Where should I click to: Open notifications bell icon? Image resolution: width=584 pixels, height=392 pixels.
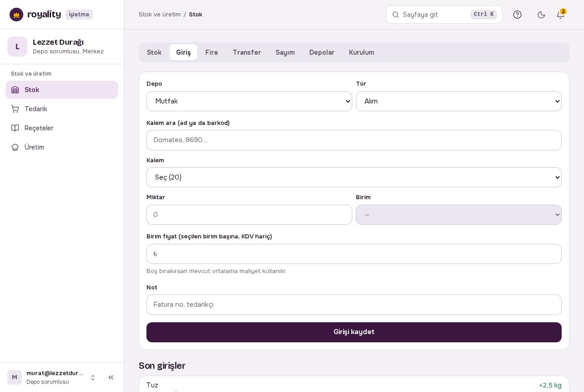click(x=561, y=15)
